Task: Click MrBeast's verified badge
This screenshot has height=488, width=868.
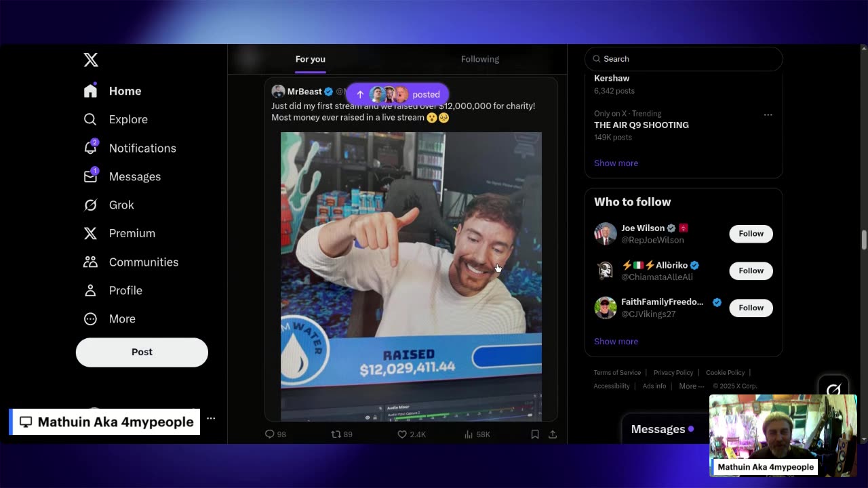Action: pos(329,91)
